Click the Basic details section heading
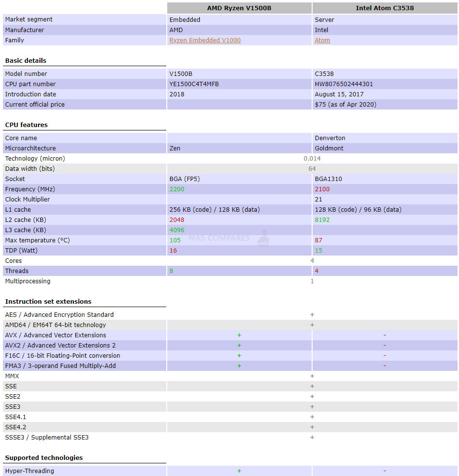This screenshot has width=459, height=476. click(x=26, y=61)
